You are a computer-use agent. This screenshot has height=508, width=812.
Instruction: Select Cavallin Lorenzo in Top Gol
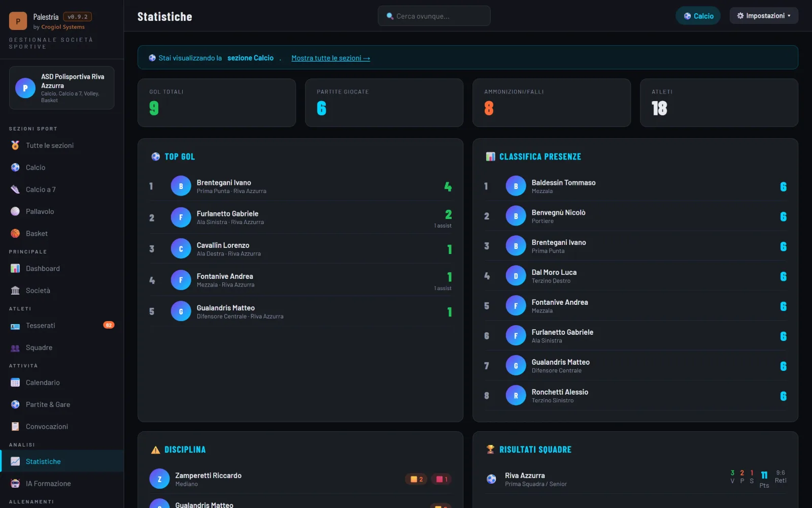click(x=300, y=249)
